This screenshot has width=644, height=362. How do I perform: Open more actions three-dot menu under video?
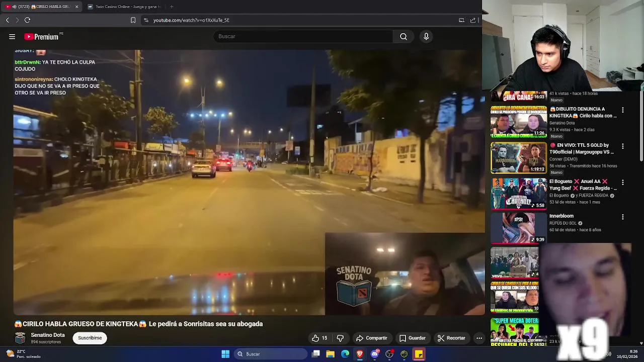(479, 338)
